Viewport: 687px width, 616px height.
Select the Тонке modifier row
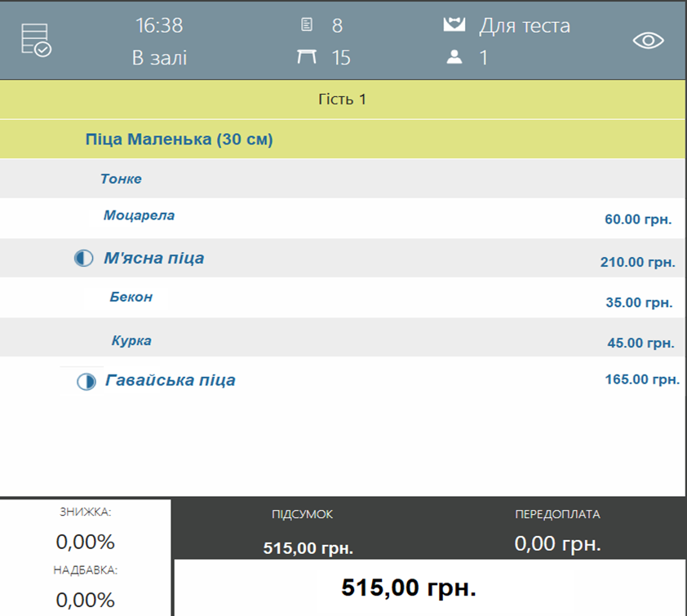click(x=343, y=179)
